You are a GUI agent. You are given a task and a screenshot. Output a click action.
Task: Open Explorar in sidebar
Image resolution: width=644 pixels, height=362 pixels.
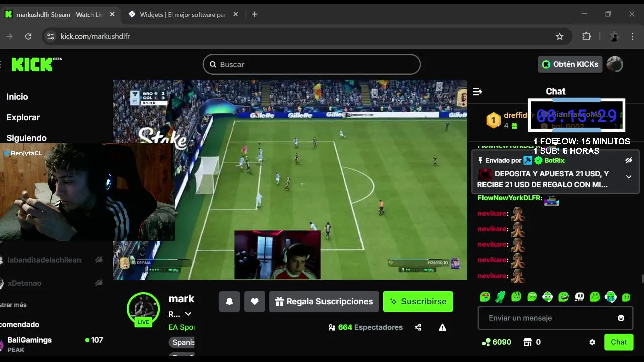[23, 117]
